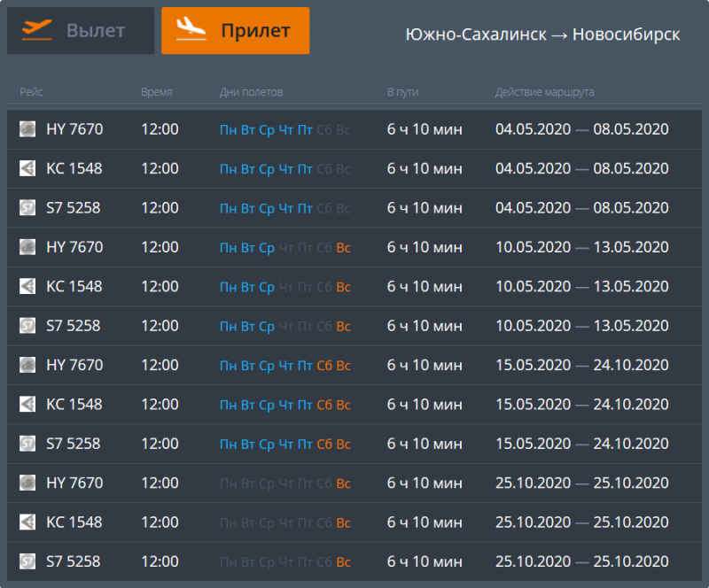The image size is (709, 588).
Task: Select the Прилет arrivals tab
Action: [235, 31]
